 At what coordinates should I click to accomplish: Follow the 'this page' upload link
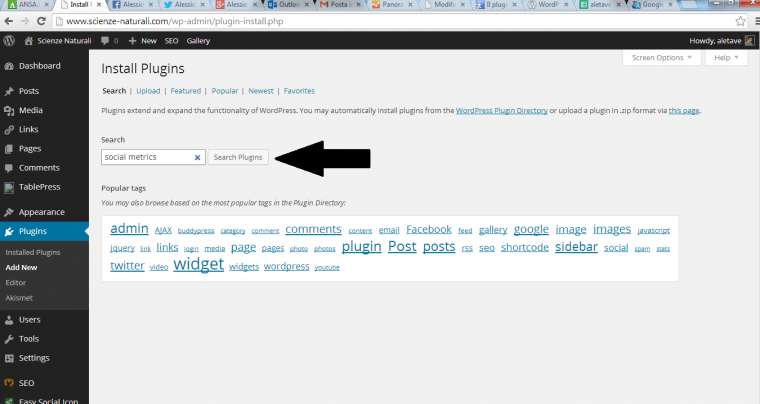684,110
